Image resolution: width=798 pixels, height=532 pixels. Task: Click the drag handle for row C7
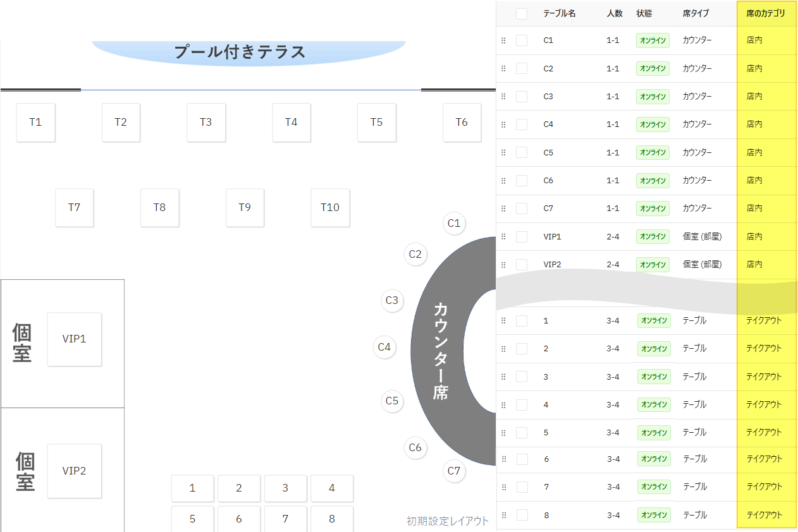click(503, 209)
